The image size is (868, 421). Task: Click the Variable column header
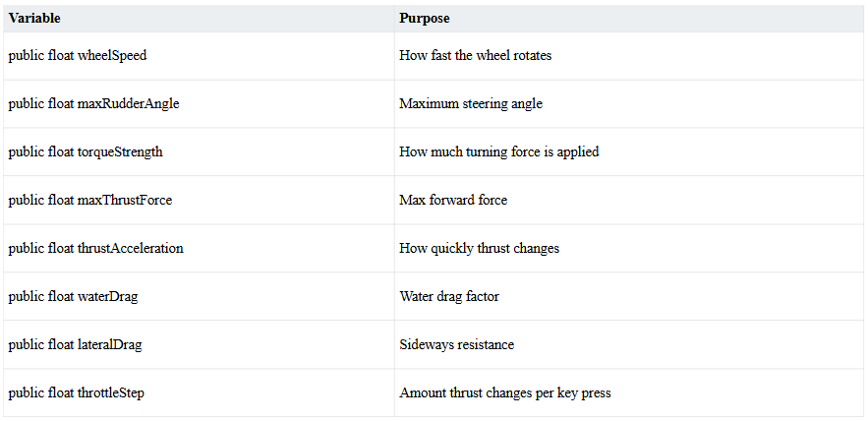34,18
